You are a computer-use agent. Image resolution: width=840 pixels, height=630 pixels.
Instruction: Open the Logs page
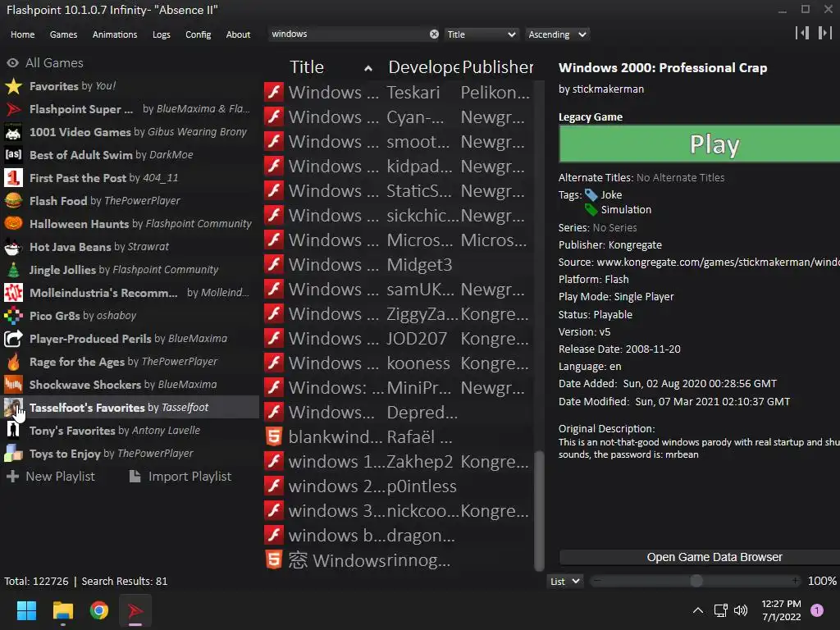pos(162,34)
